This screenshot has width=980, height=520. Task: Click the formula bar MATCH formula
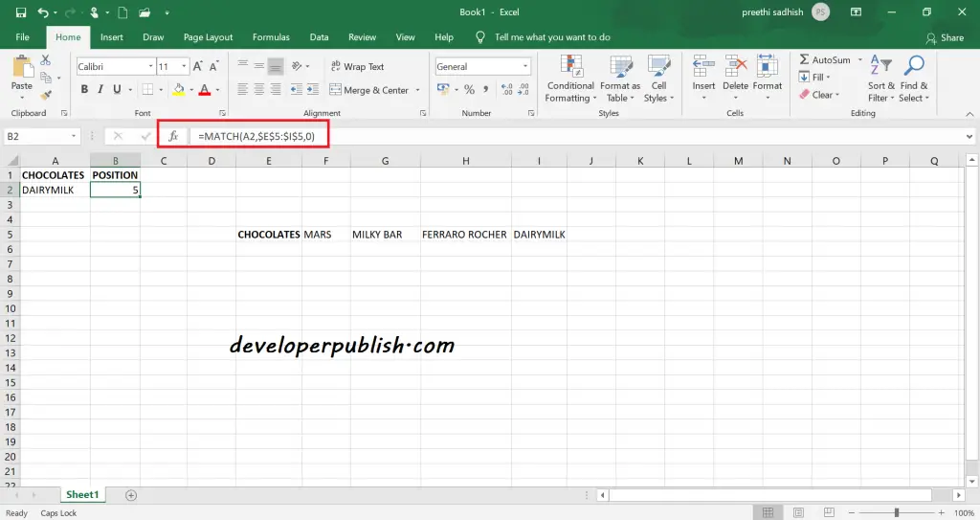pos(256,136)
